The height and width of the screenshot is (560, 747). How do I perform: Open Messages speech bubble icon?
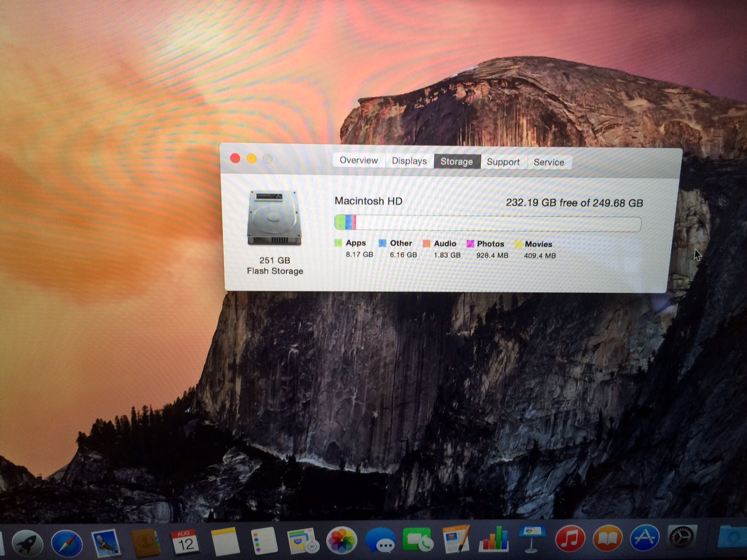pyautogui.click(x=381, y=541)
